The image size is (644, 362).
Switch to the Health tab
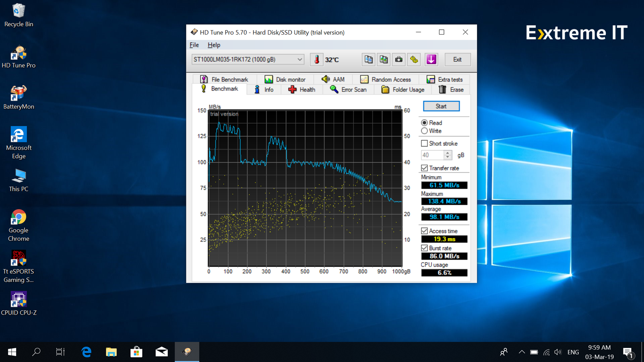302,90
